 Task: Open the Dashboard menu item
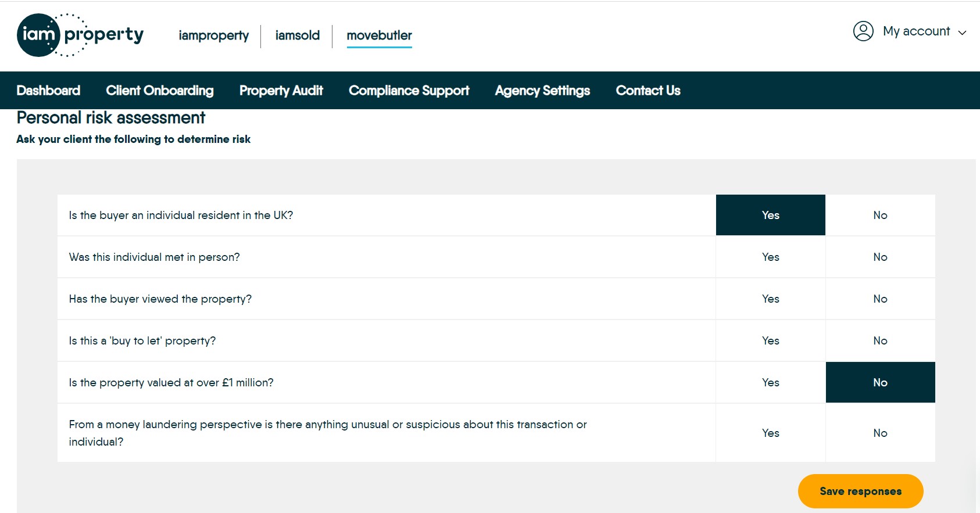tap(48, 91)
